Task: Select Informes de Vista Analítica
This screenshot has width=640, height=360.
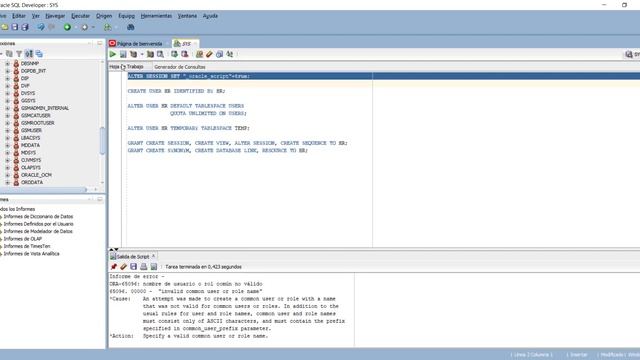Action: 31,254
